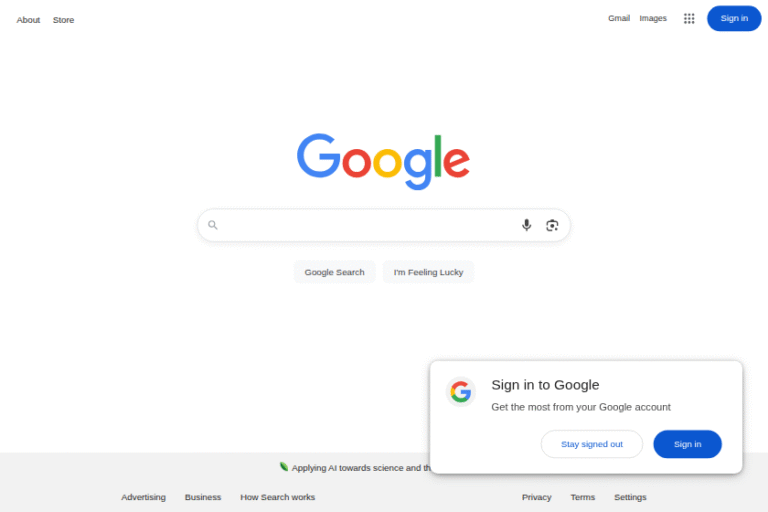Open the Images link
The width and height of the screenshot is (768, 512).
pos(653,18)
